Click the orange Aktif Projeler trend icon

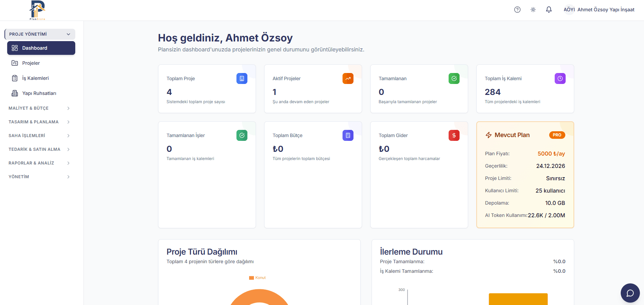click(348, 78)
